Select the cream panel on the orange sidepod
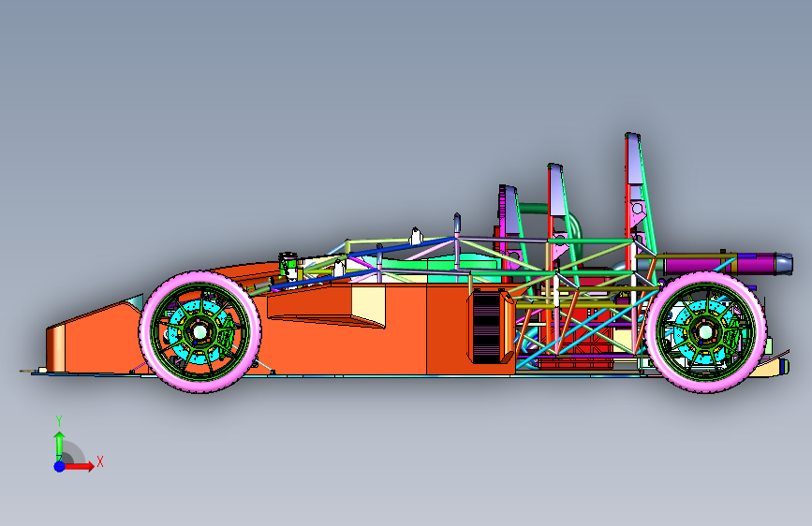The height and width of the screenshot is (526, 812). (x=368, y=304)
